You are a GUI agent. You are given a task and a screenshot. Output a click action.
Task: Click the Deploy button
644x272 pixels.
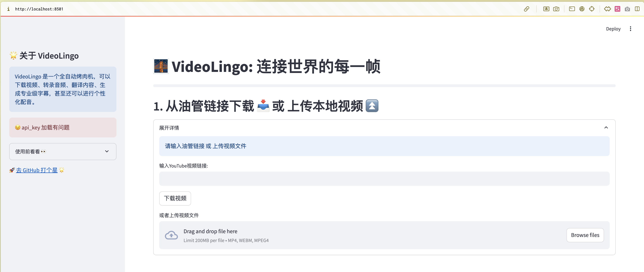click(x=613, y=29)
